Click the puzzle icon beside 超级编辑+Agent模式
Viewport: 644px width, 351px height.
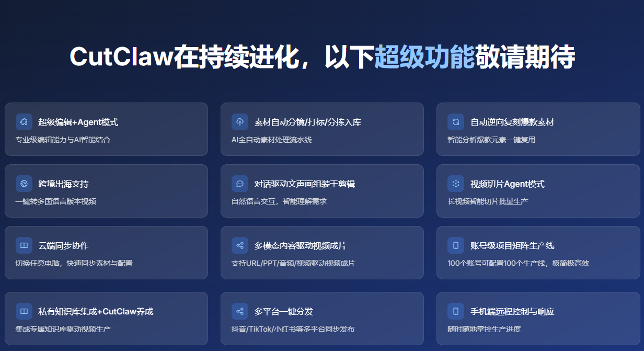pyautogui.click(x=24, y=122)
